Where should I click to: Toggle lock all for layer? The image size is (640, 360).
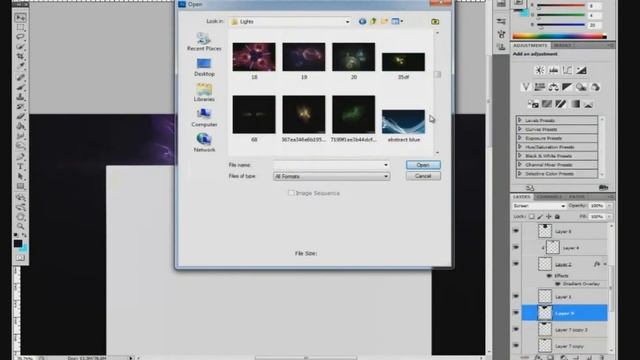tap(557, 217)
